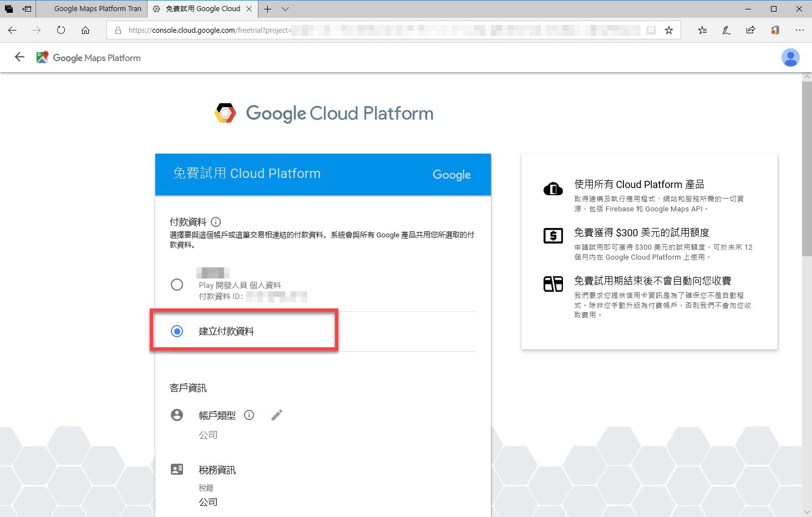Open the set tabs aside icon

(27, 9)
